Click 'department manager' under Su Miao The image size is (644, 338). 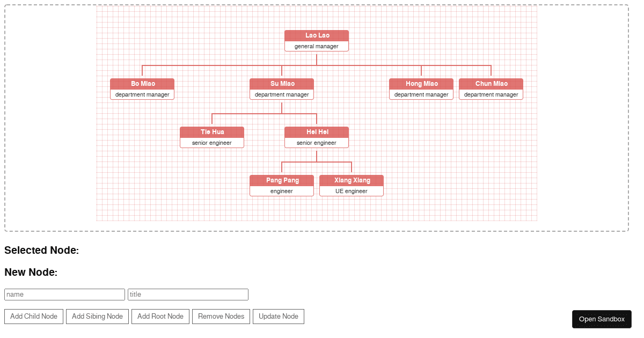[x=282, y=94]
